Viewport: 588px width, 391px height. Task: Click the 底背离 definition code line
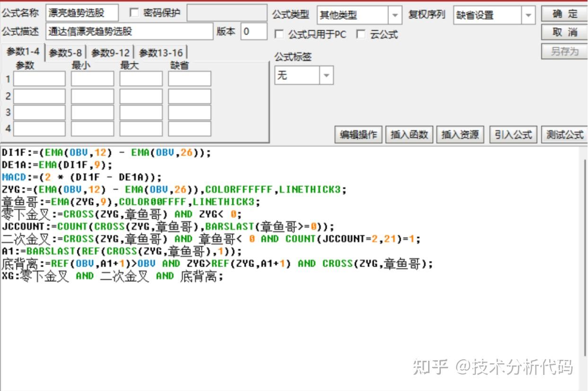[x=218, y=263]
